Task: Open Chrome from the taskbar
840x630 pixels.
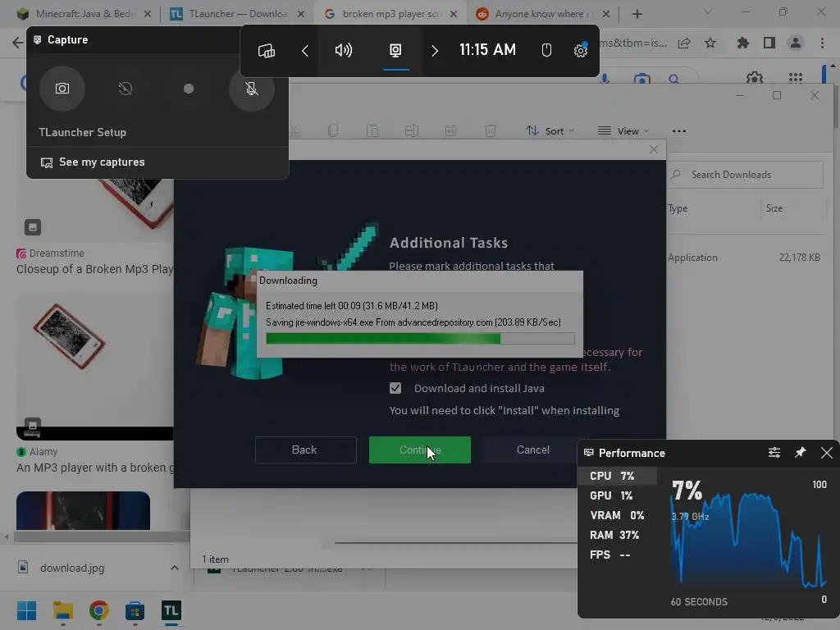Action: click(99, 610)
